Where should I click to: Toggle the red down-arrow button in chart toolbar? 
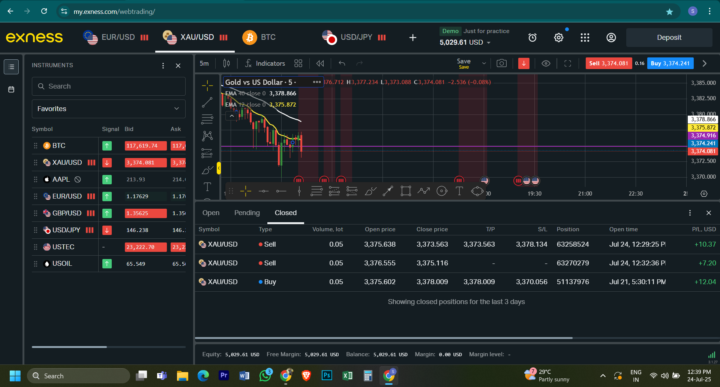523,63
